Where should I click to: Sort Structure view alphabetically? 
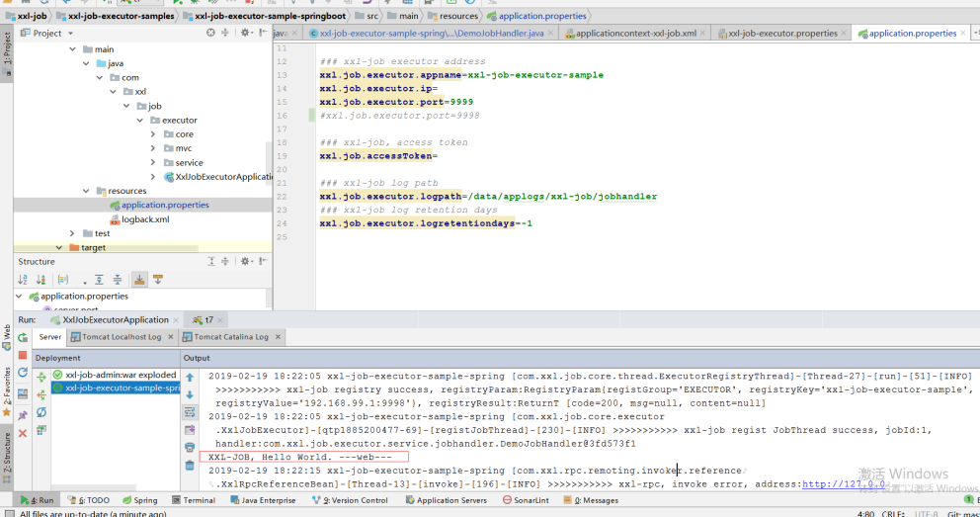pos(23,280)
